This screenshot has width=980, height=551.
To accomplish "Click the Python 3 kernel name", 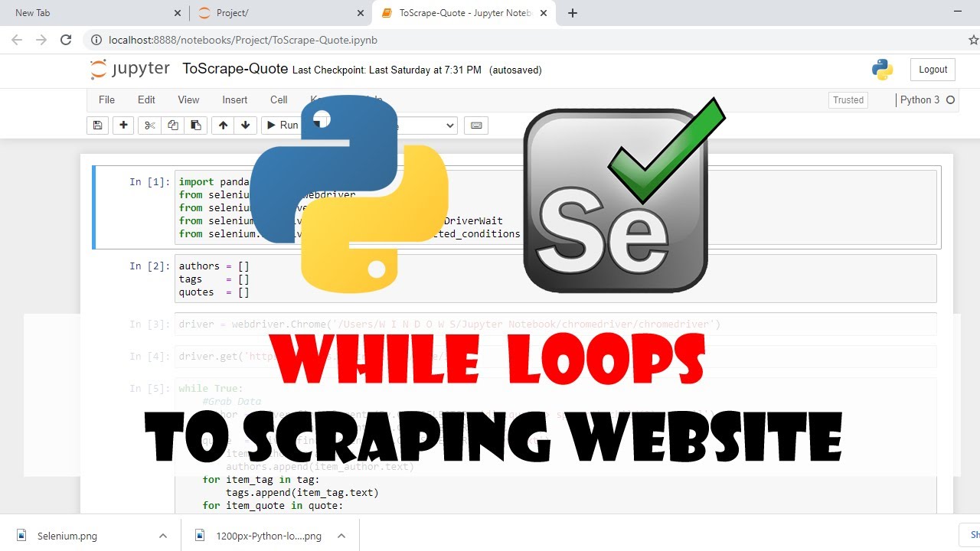I will pos(920,99).
